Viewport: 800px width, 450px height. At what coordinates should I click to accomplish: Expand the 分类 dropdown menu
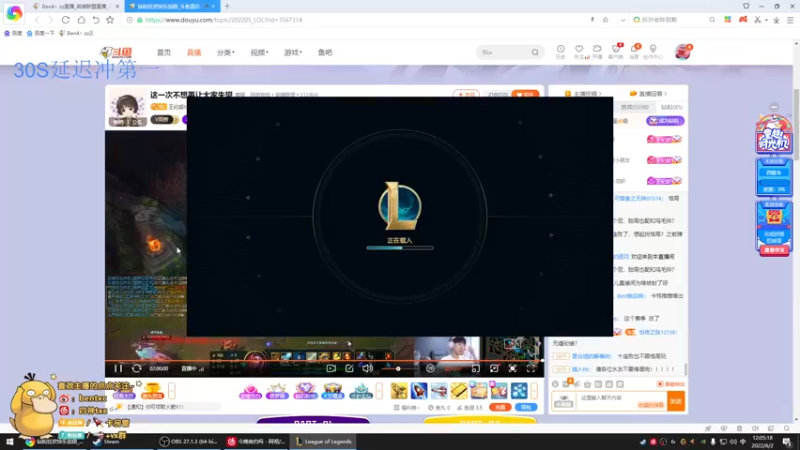click(x=226, y=53)
